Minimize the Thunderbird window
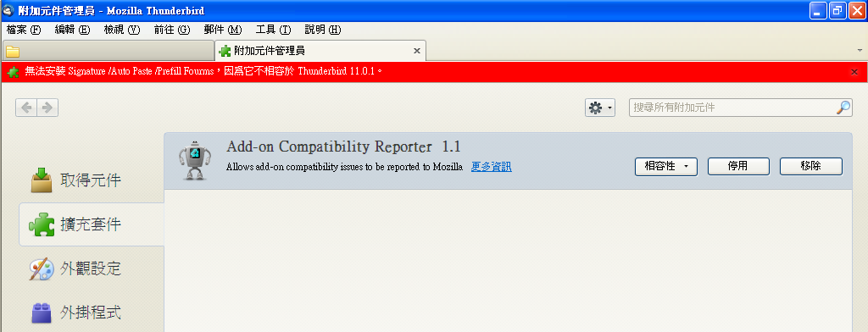Viewport: 868px width, 332px height. pyautogui.click(x=818, y=10)
